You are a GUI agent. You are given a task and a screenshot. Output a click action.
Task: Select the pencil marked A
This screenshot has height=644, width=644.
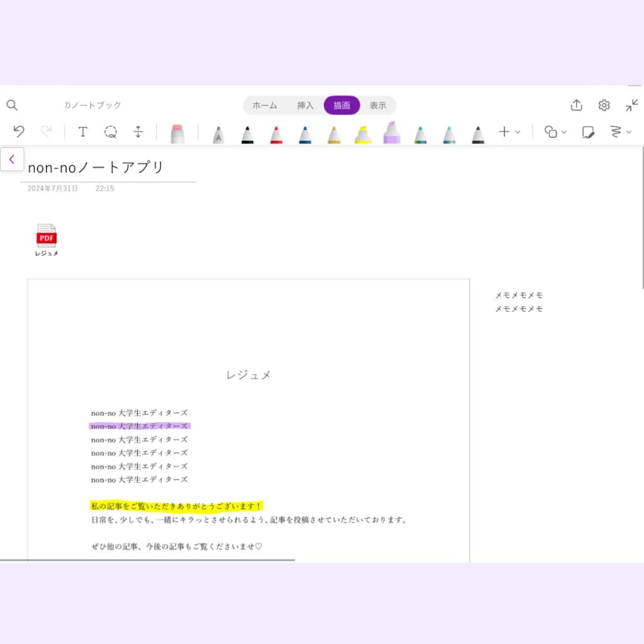click(x=218, y=135)
